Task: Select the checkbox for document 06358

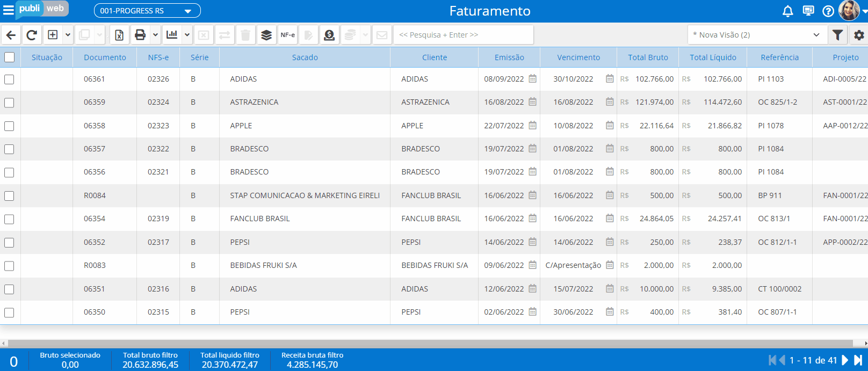Action: (x=9, y=126)
